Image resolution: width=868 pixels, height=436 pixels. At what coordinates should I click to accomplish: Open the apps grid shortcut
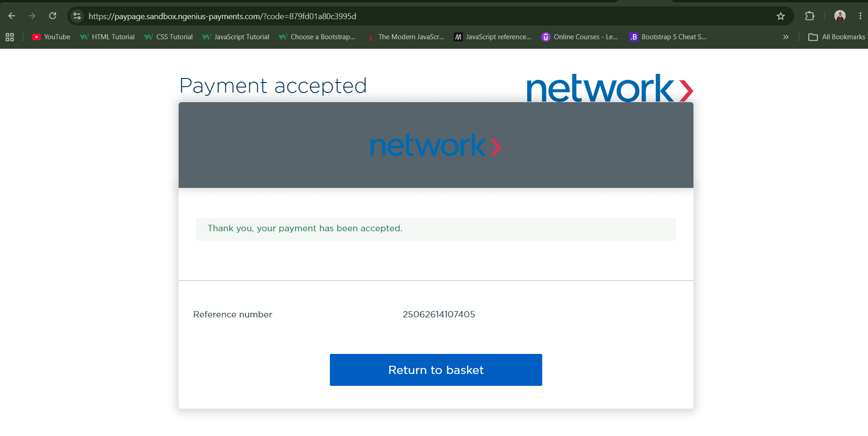tap(10, 37)
